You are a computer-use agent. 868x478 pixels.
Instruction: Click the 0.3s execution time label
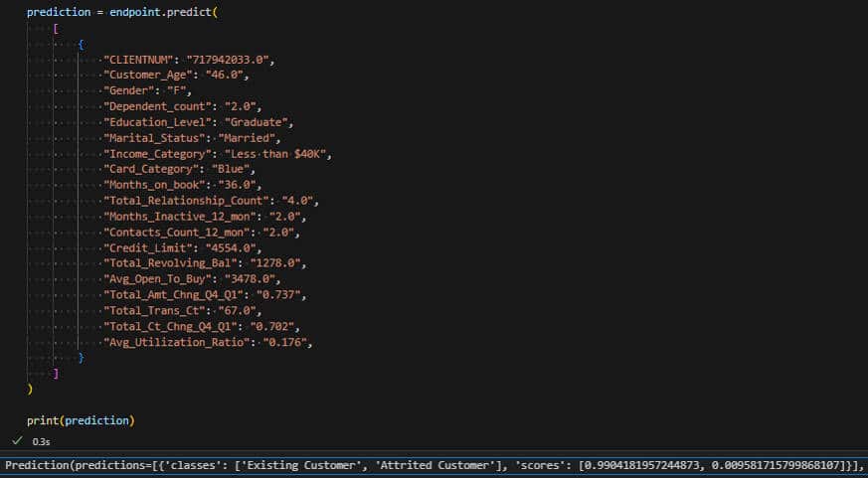click(41, 440)
